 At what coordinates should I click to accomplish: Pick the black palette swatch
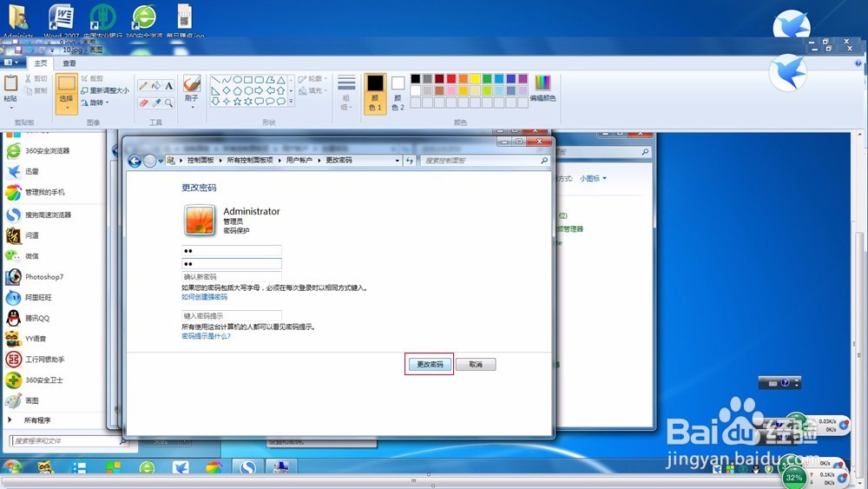[415, 79]
